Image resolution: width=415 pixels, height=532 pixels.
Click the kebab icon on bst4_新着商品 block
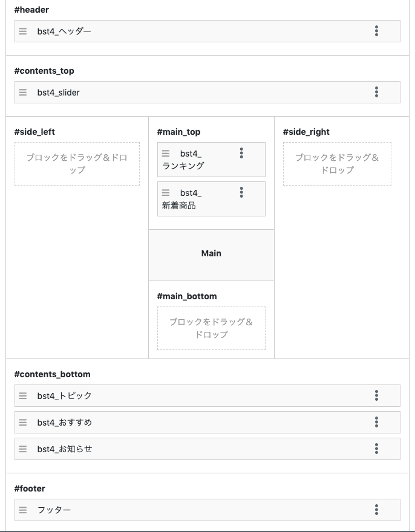(x=242, y=193)
